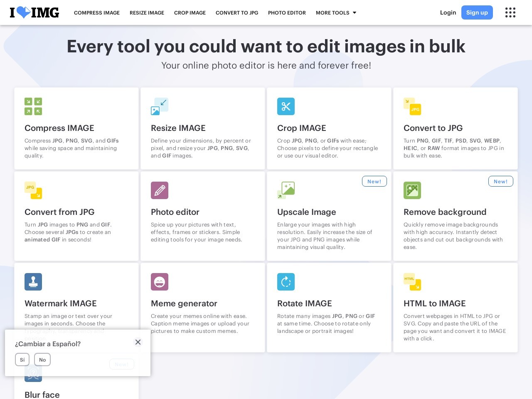This screenshot has height=399, width=532.
Task: Click the iLoveIMG logo
Action: [x=34, y=12]
